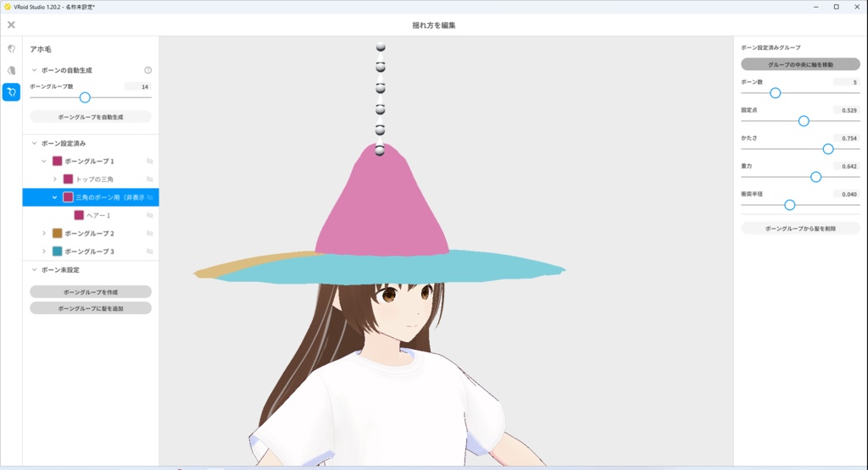Select the トップの三角 row label

[95, 180]
